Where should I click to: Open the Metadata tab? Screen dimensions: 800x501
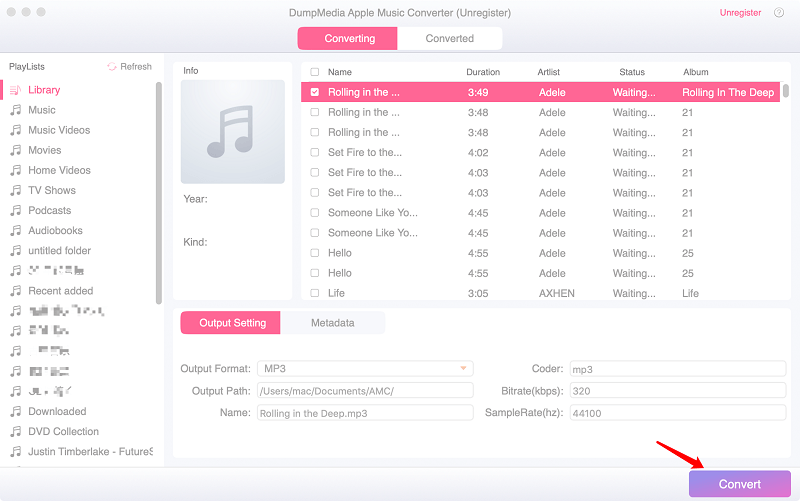pyautogui.click(x=332, y=323)
